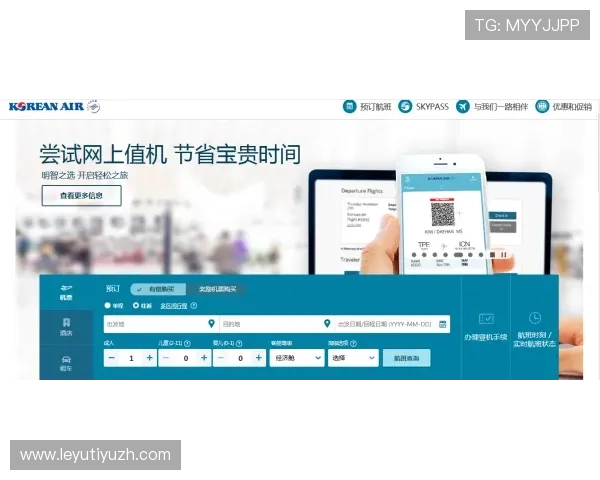Click the 出发地 departure input field
The width and height of the screenshot is (600, 480).
pyautogui.click(x=161, y=324)
